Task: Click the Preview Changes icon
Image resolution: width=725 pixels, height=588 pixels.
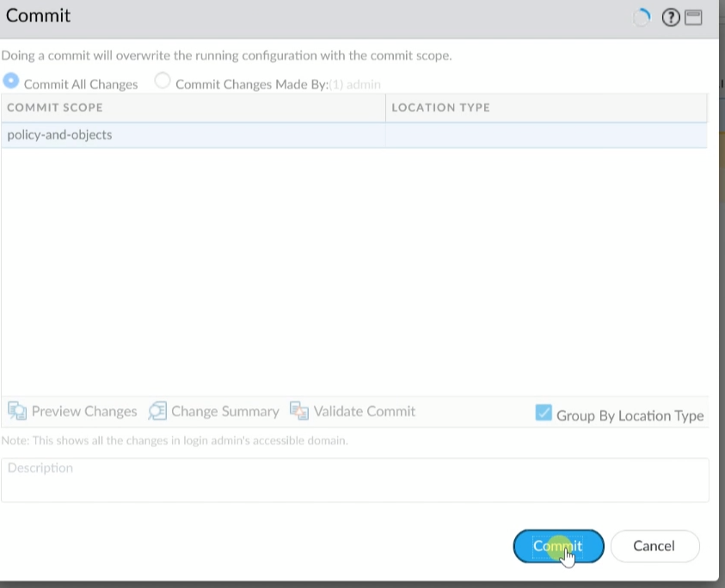Action: pos(17,411)
